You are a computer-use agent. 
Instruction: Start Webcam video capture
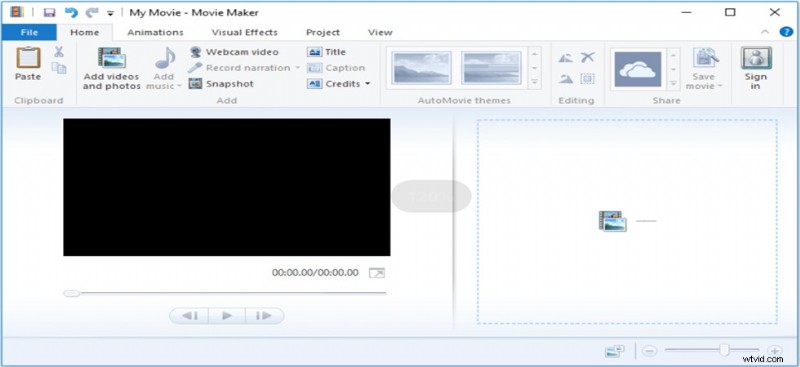pos(234,52)
